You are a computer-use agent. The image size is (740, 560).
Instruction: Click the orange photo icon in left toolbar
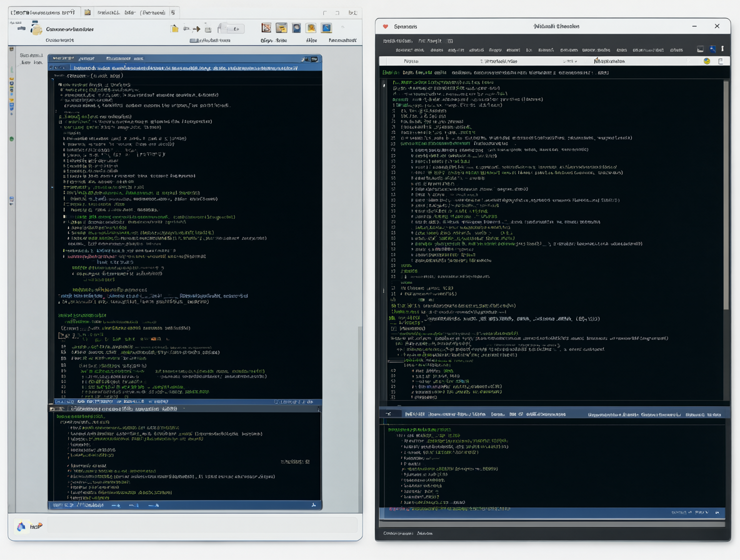coord(311,28)
